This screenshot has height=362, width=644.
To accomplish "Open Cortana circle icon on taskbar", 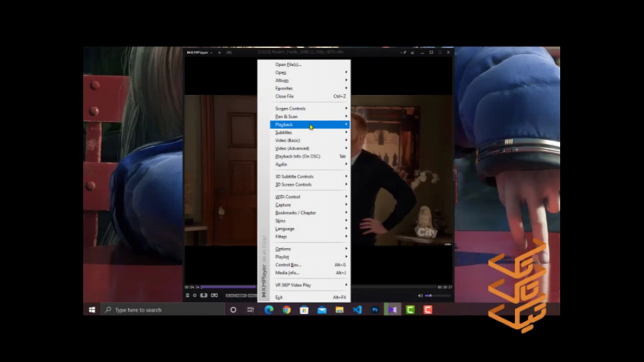I will (233, 310).
